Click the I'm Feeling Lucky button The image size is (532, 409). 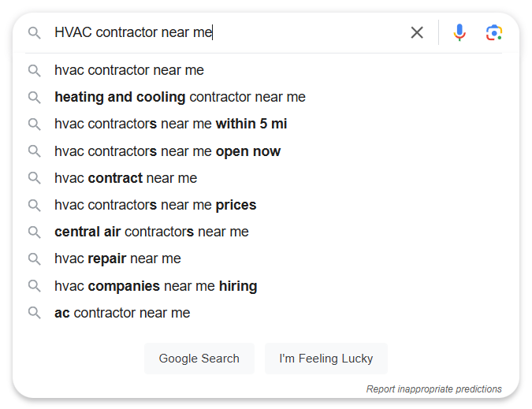coord(326,359)
